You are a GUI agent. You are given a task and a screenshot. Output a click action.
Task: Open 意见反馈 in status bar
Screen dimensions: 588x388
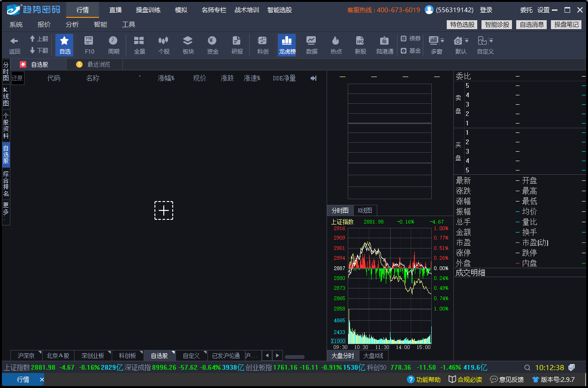pos(507,380)
